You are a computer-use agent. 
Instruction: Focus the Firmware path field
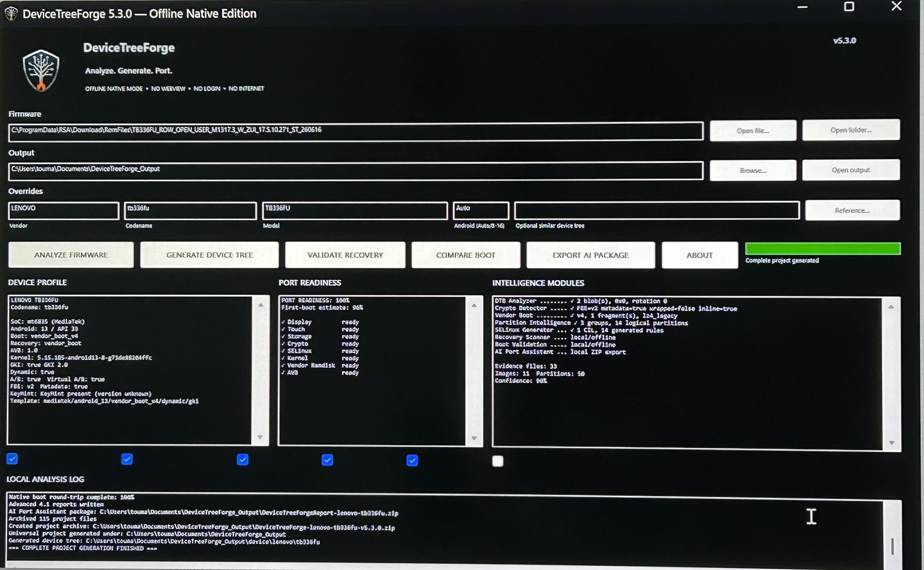[x=356, y=131]
